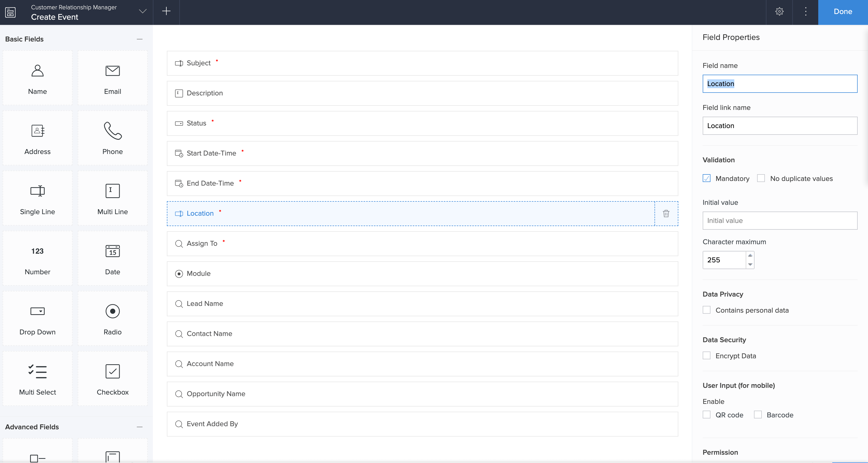Screen dimensions: 868x463
Task: Increase Character maximum with up arrow
Action: pyautogui.click(x=750, y=256)
